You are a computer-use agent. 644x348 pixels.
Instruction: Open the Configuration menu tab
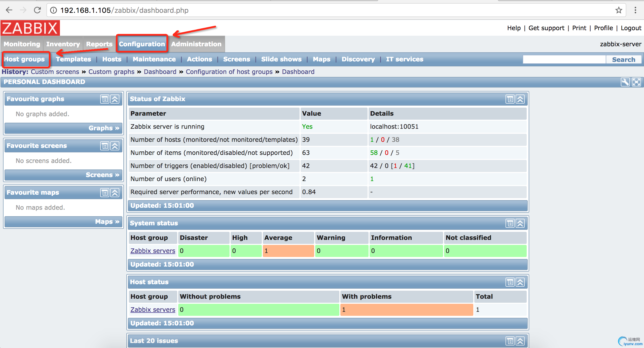coord(142,44)
